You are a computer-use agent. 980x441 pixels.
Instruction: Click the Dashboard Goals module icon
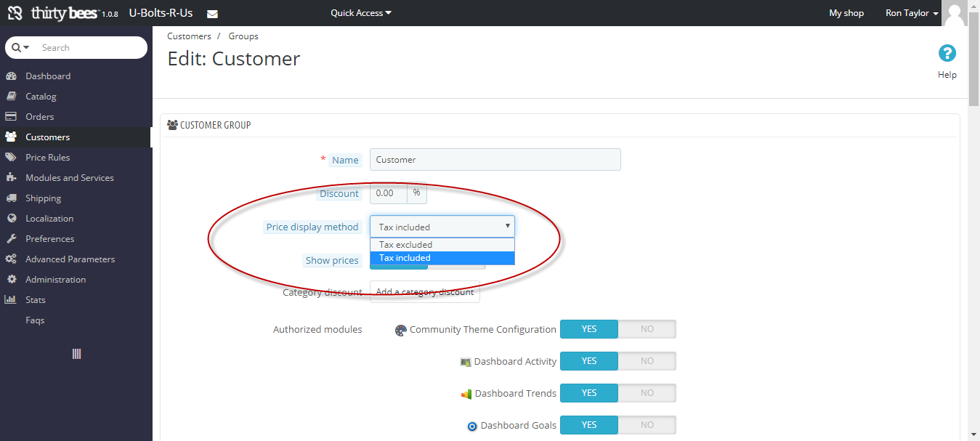point(472,426)
